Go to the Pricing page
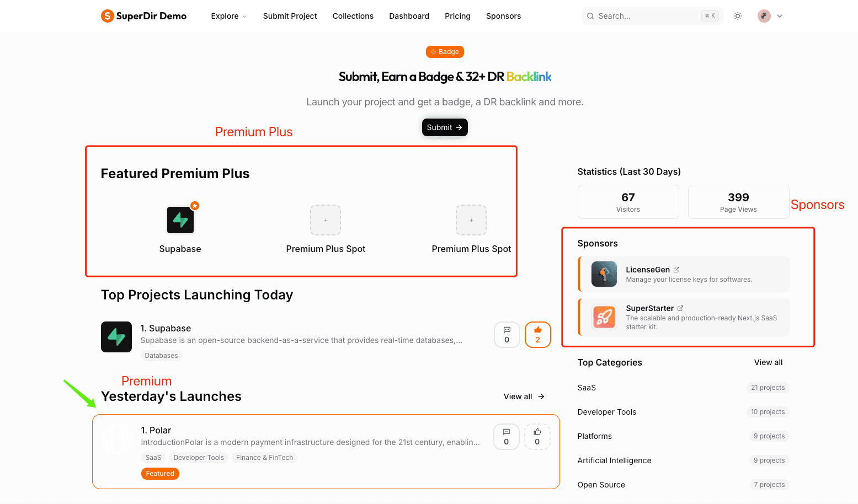 pos(457,16)
